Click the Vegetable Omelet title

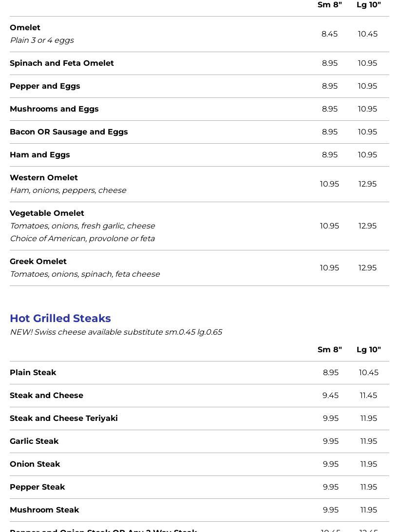click(x=47, y=213)
